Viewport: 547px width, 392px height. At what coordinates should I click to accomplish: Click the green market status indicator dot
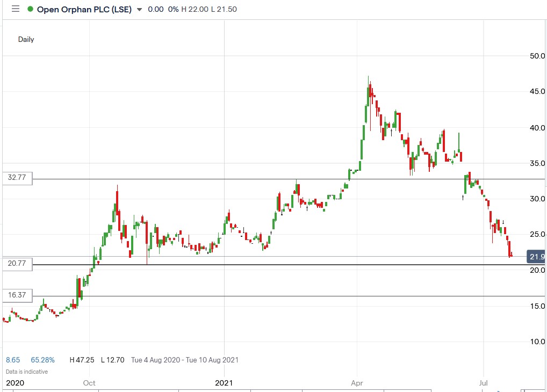(31, 9)
